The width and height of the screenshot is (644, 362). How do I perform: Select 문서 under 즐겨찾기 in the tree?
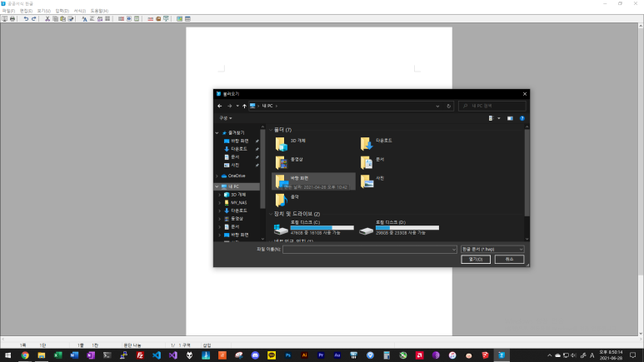click(x=235, y=157)
